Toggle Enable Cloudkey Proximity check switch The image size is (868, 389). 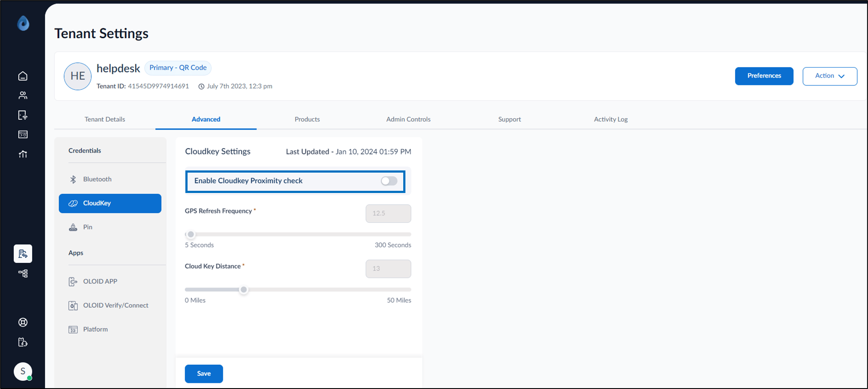(389, 181)
